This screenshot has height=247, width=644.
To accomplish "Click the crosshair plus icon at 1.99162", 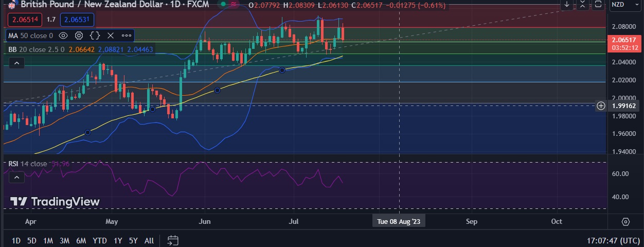I will [x=601, y=106].
